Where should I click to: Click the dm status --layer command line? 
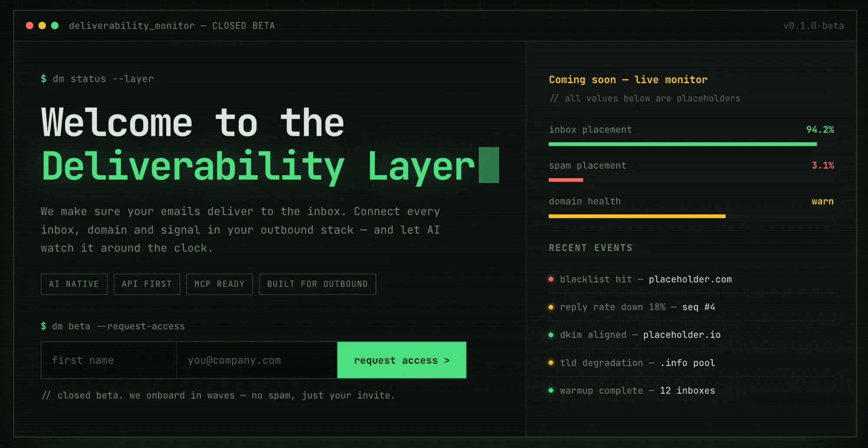tap(97, 79)
